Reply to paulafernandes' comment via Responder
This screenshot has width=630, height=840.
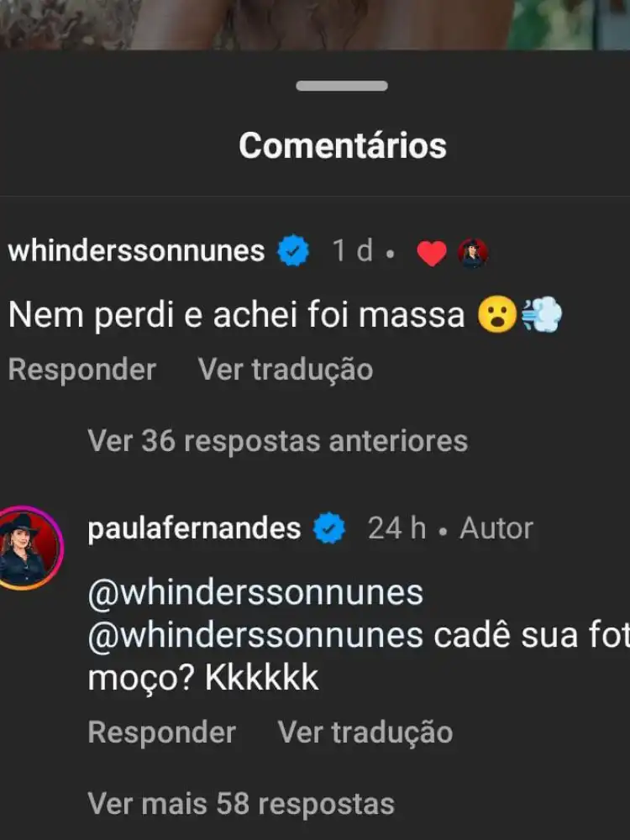tap(162, 732)
